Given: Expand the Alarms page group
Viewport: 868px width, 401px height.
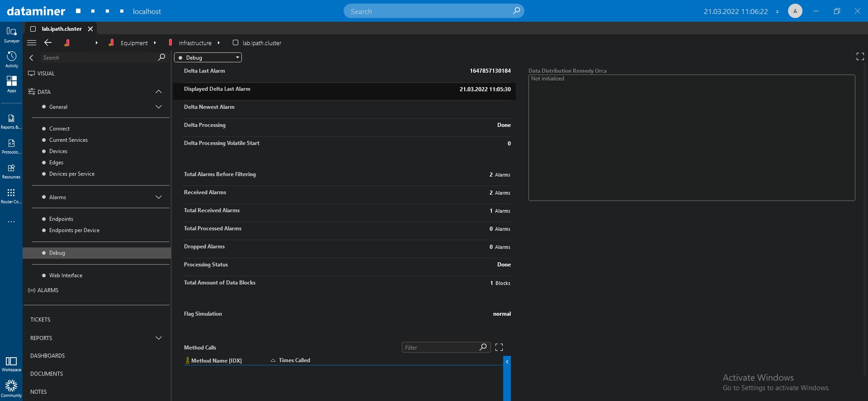Looking at the screenshot, I should [x=159, y=197].
